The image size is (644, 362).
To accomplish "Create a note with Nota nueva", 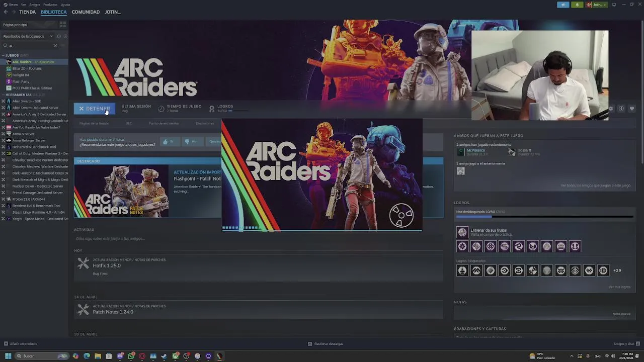I will [x=621, y=314].
